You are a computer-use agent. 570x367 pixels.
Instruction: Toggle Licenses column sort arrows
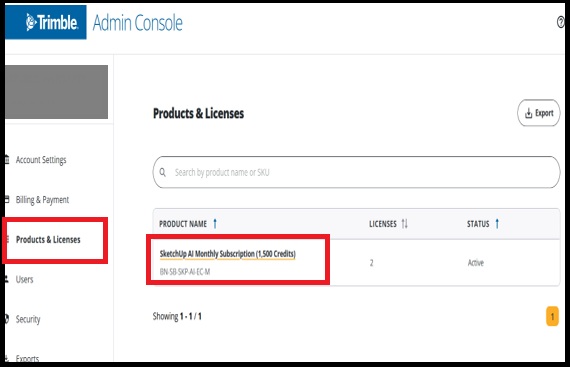pyautogui.click(x=404, y=223)
